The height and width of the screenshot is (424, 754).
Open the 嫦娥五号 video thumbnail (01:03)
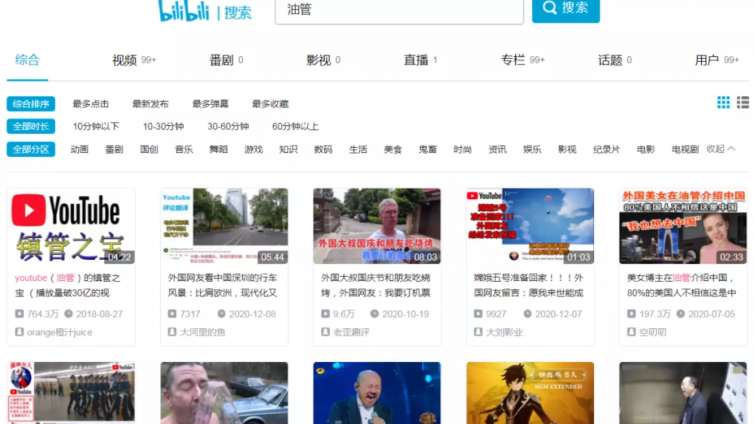[530, 226]
